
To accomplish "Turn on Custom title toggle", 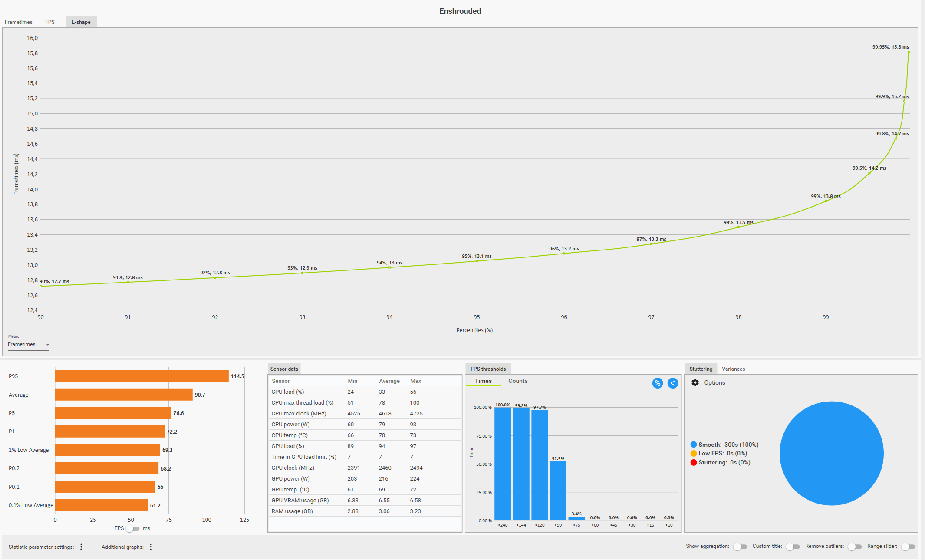I will pos(792,547).
